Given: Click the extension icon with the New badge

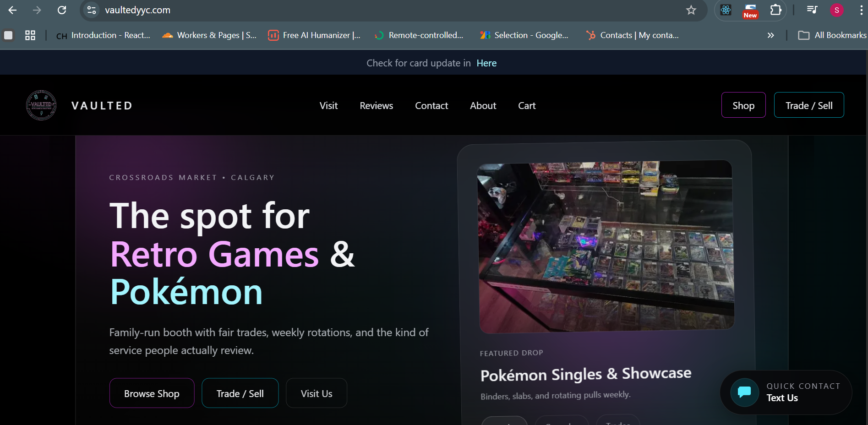Looking at the screenshot, I should click(x=750, y=11).
